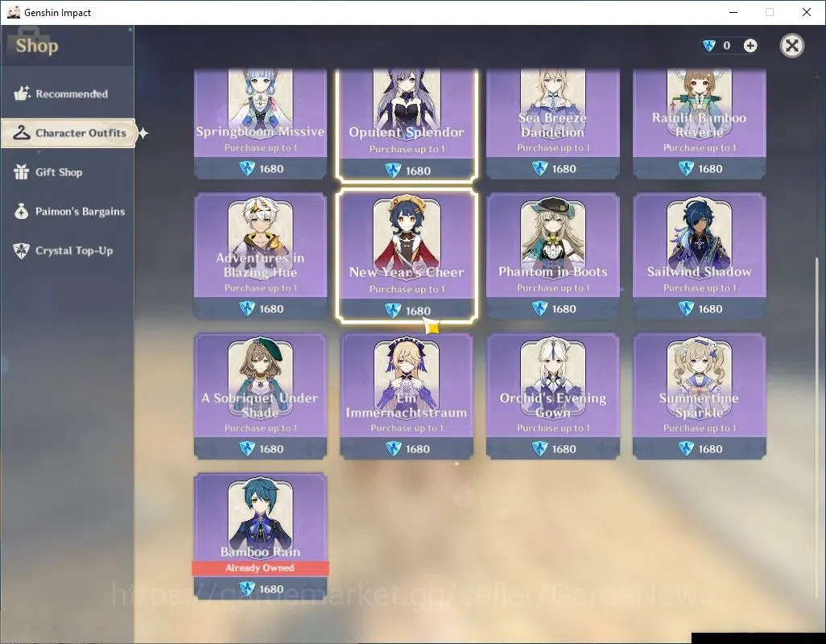This screenshot has width=826, height=644.
Task: Click the Genshin Impact icon in the title bar
Action: point(13,12)
